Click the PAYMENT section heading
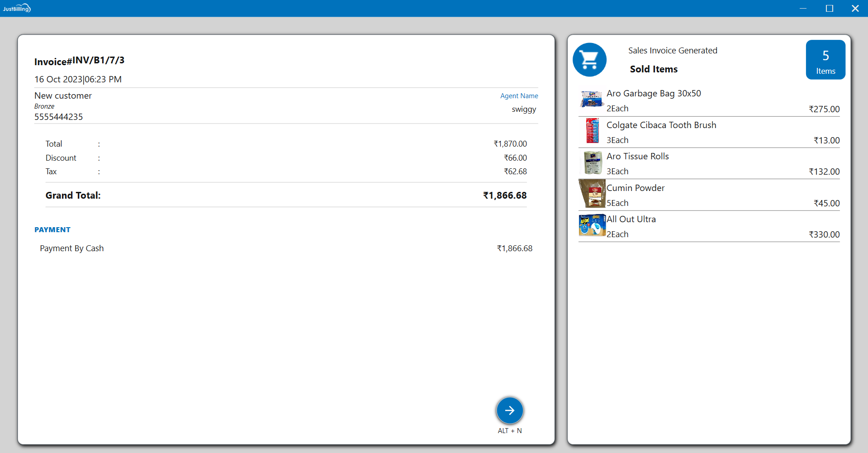This screenshot has height=453, width=868. click(52, 230)
